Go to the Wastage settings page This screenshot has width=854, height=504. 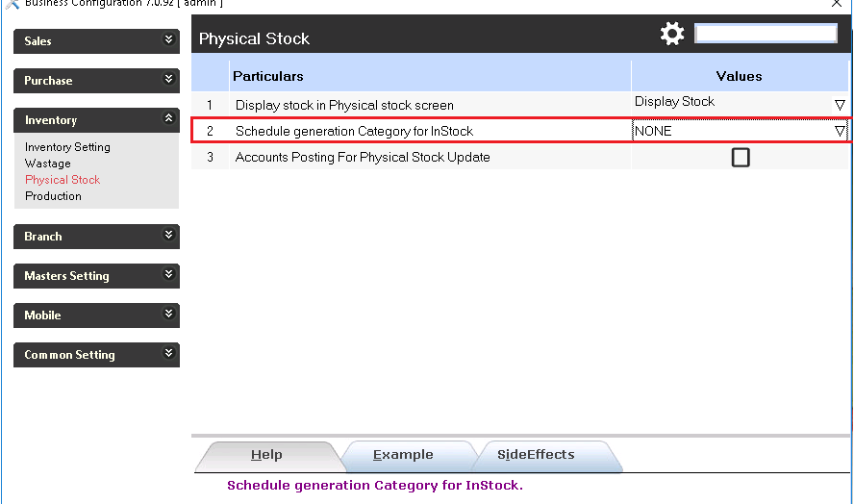click(x=48, y=164)
